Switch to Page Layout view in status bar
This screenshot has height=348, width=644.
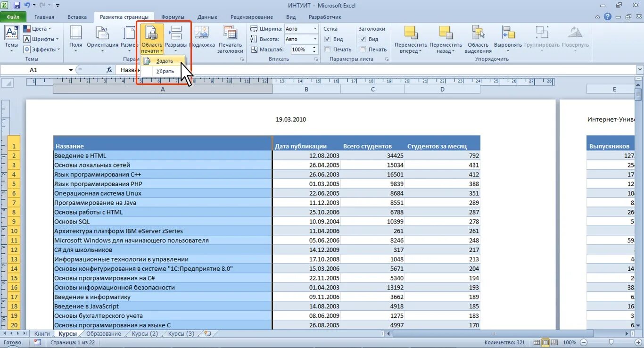545,342
